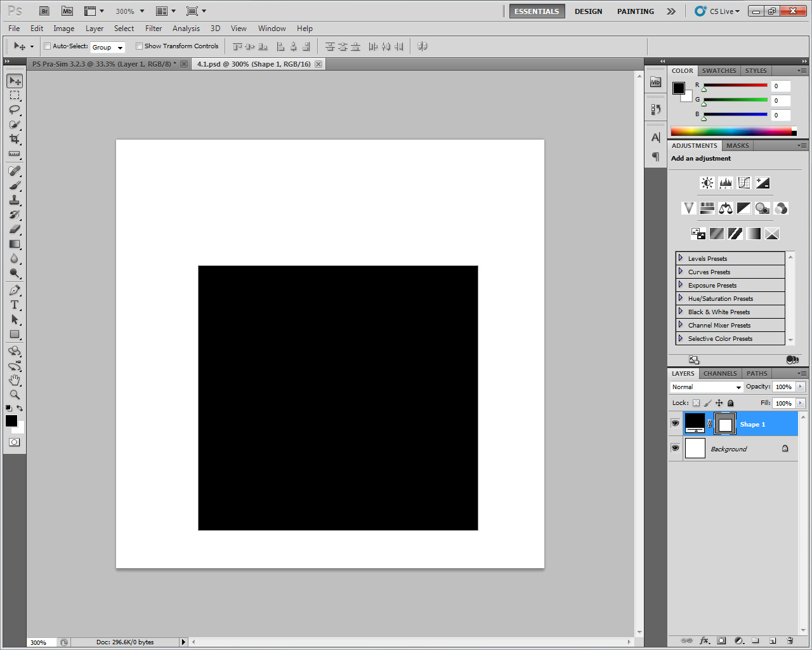Expand Selective Color Presets
This screenshot has width=812, height=650.
coord(681,338)
